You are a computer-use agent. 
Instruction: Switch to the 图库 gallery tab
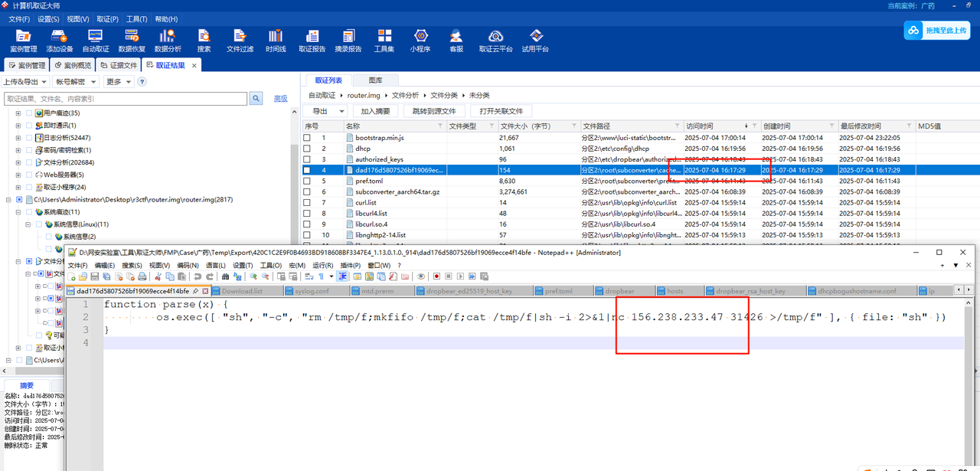[x=375, y=80]
